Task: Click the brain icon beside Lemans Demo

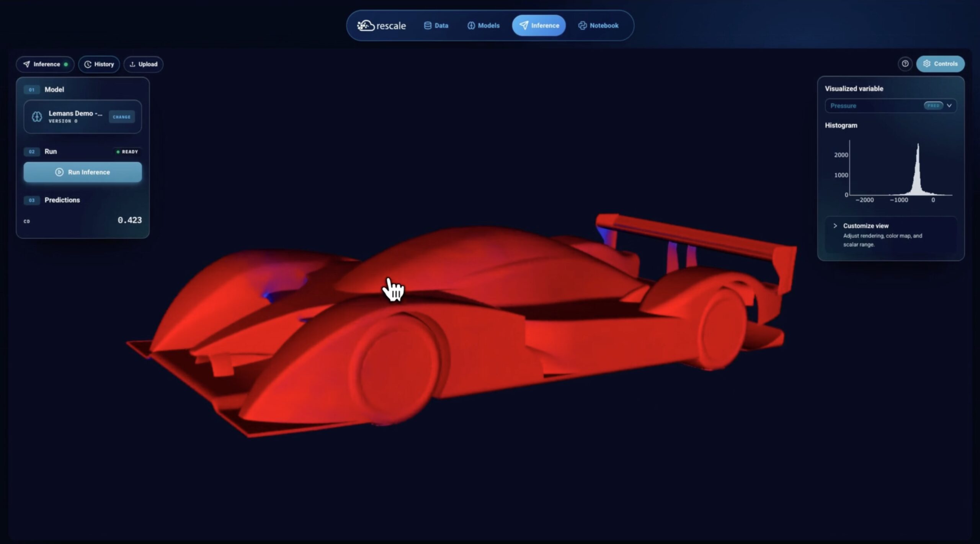Action: [x=37, y=117]
